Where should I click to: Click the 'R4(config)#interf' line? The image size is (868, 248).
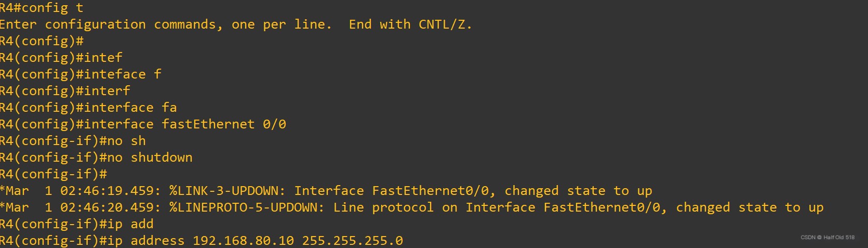coord(65,91)
